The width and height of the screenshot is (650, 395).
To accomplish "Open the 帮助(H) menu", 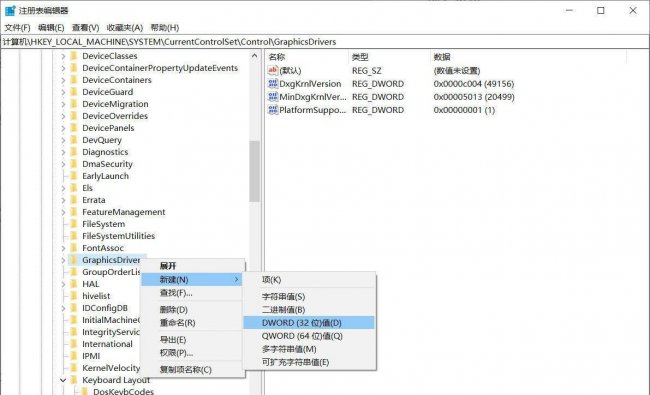I will 165,28.
